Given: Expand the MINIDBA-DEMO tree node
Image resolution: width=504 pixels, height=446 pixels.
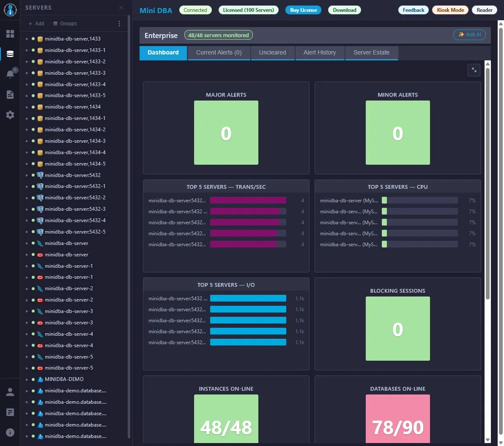Looking at the screenshot, I should tap(27, 379).
